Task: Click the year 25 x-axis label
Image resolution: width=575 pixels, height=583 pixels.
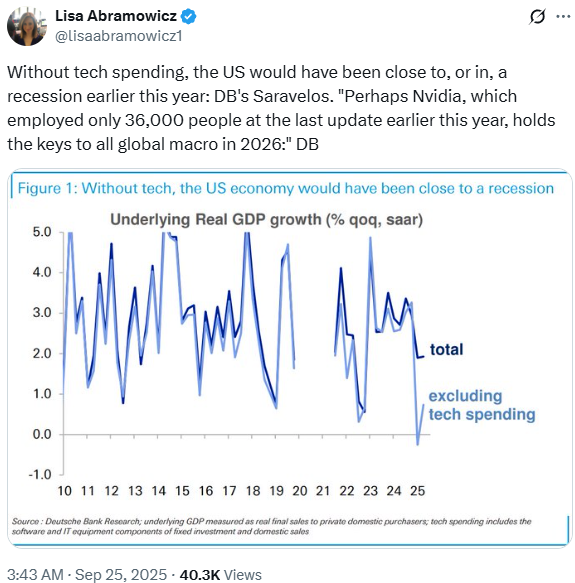Action: (417, 491)
